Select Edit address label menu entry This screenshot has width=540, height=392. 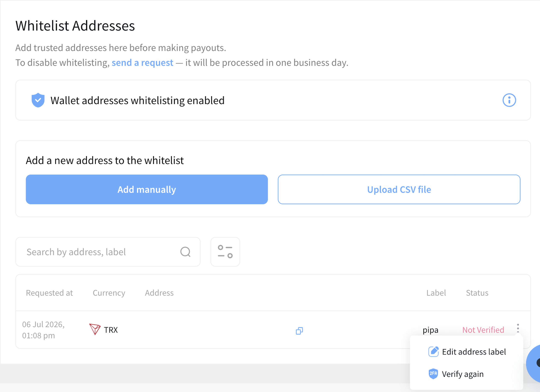coord(467,352)
